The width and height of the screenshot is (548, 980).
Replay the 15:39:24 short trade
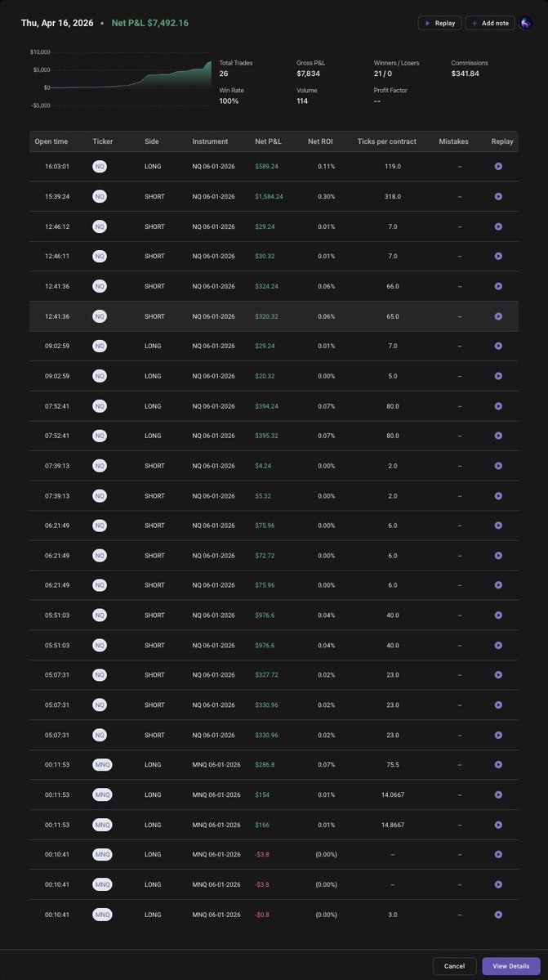click(x=498, y=196)
